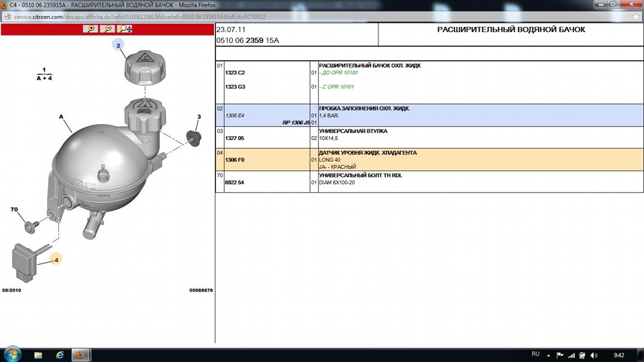Click the 'LONG 40' text
The height and width of the screenshot is (362, 644).
(x=330, y=160)
